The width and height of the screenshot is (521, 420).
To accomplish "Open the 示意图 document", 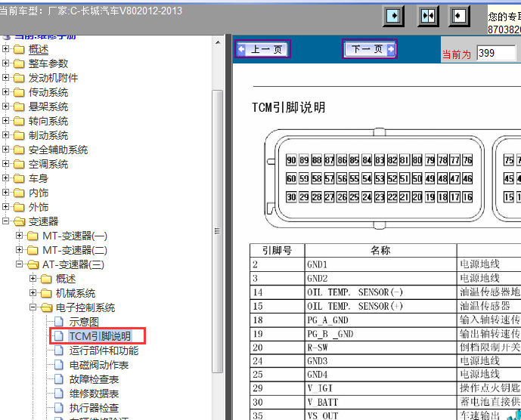I will tap(84, 322).
